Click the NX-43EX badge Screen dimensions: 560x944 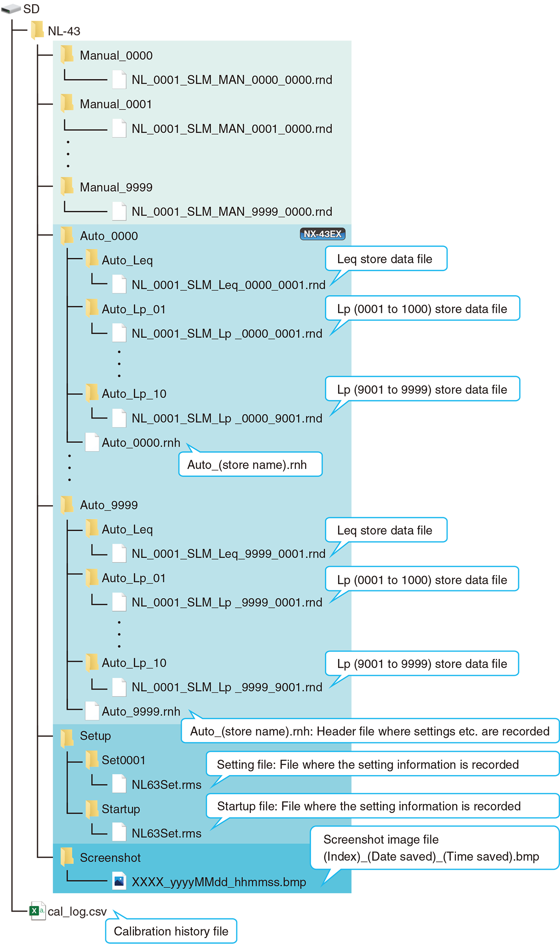click(x=323, y=234)
